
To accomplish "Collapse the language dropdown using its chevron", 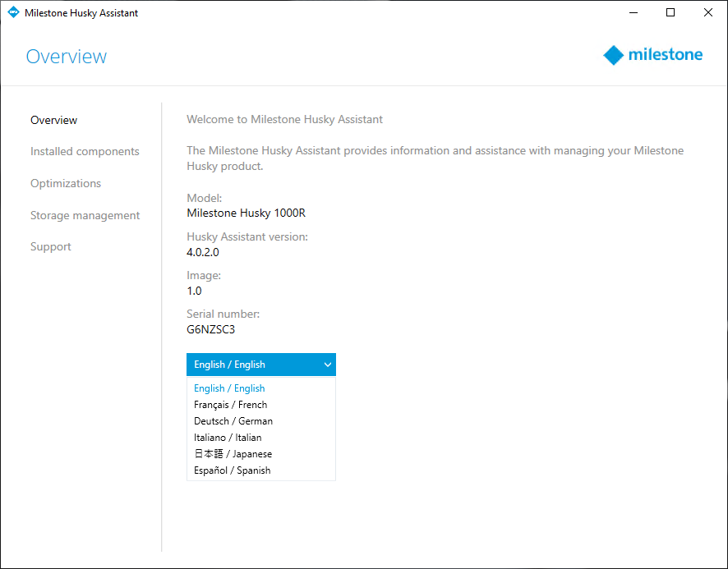I will coord(327,365).
